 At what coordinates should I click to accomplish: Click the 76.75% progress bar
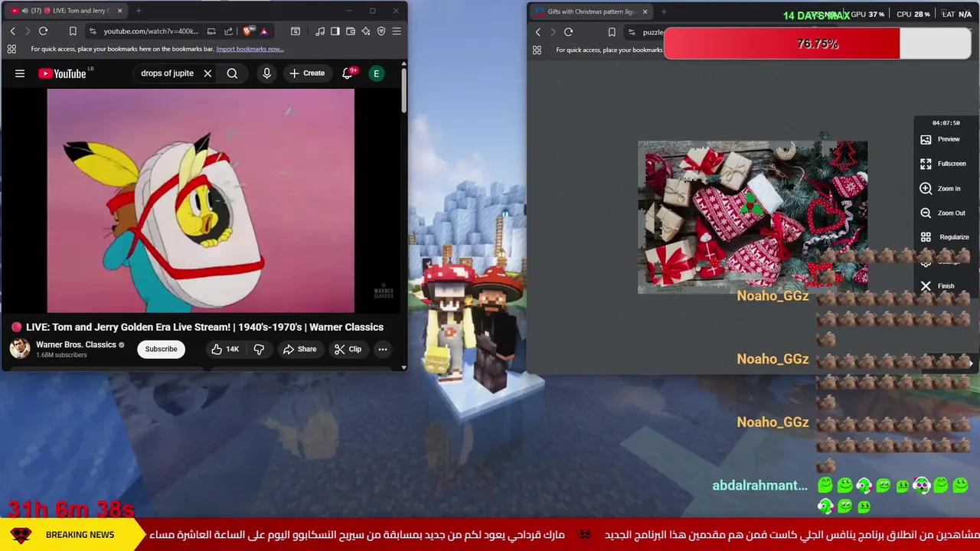pyautogui.click(x=817, y=44)
